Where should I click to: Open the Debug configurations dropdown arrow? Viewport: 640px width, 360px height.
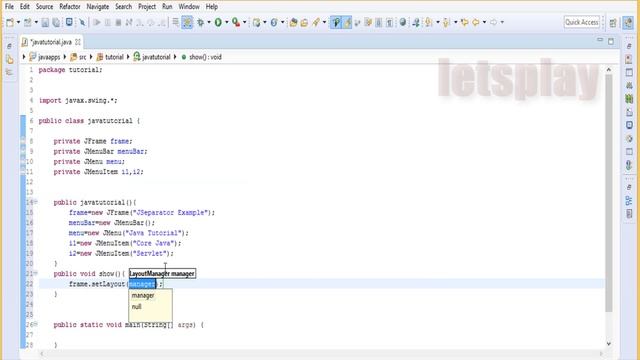click(209, 22)
